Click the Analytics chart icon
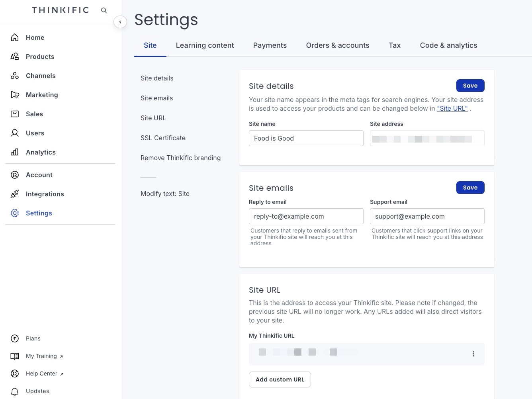The width and height of the screenshot is (532, 399). click(15, 152)
